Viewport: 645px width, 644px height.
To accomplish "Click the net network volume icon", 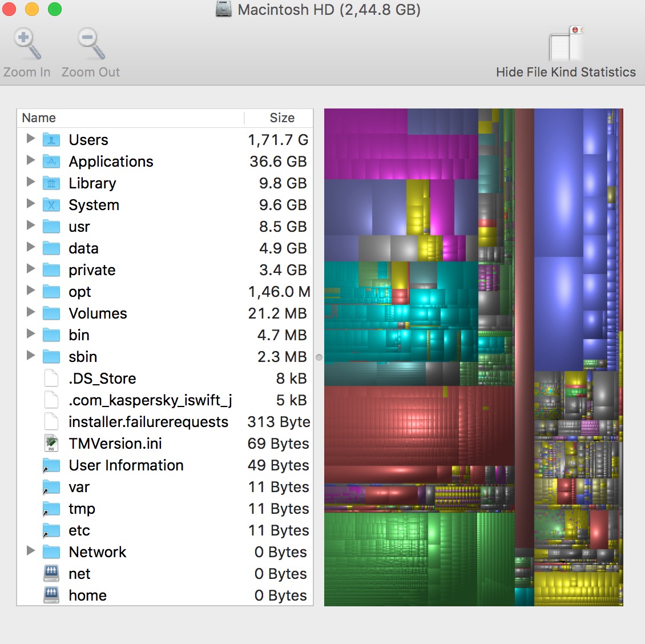I will point(51,574).
